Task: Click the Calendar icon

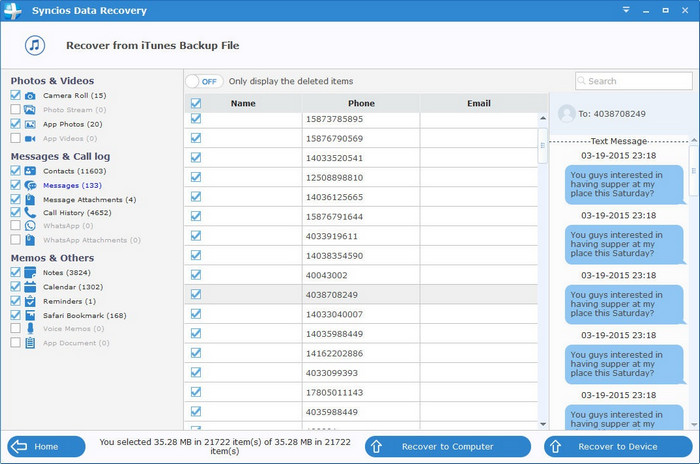Action: point(30,287)
